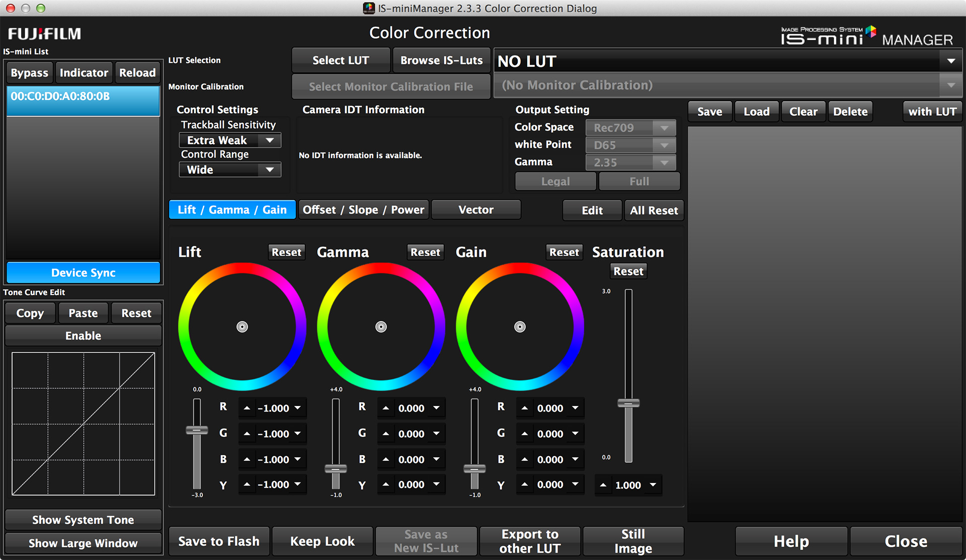Toggle the Device Sync button

coord(83,273)
